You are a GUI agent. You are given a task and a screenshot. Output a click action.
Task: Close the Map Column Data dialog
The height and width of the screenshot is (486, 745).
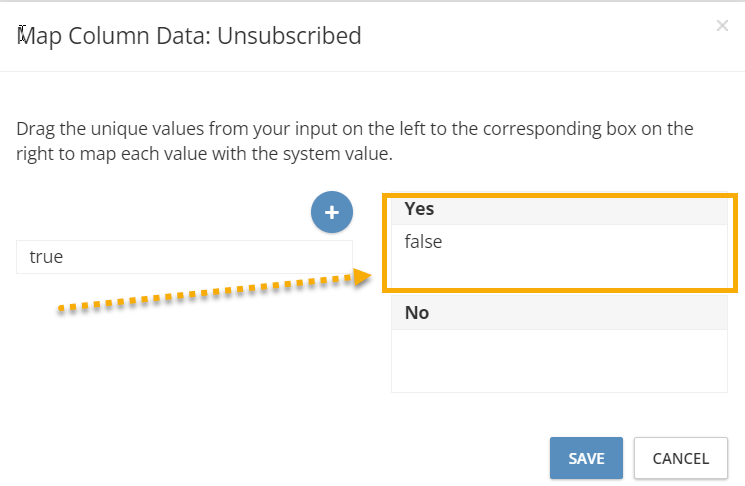722,26
